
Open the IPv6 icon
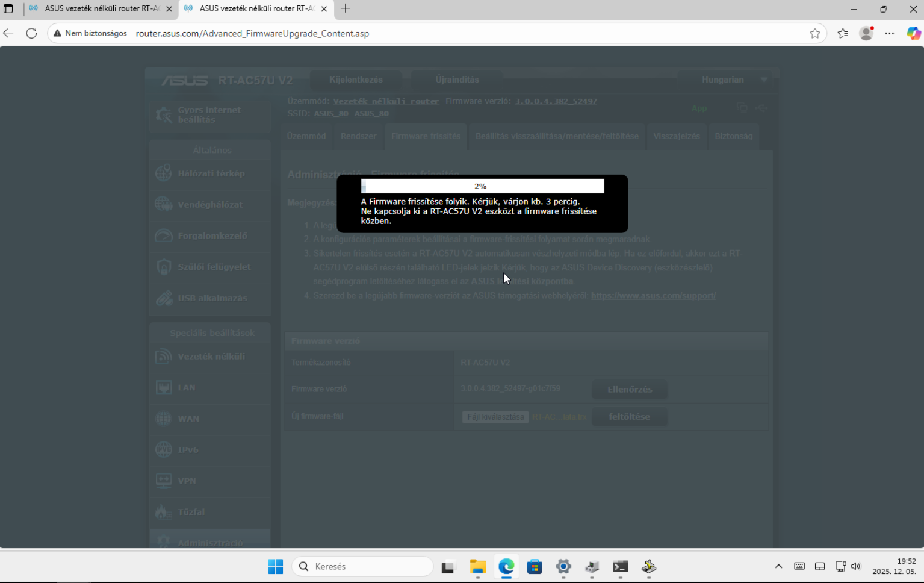164,449
